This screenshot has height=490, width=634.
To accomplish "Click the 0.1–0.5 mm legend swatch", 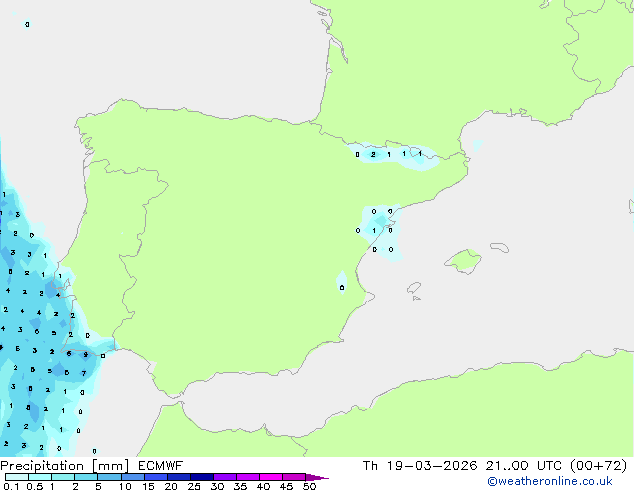I will (17, 477).
